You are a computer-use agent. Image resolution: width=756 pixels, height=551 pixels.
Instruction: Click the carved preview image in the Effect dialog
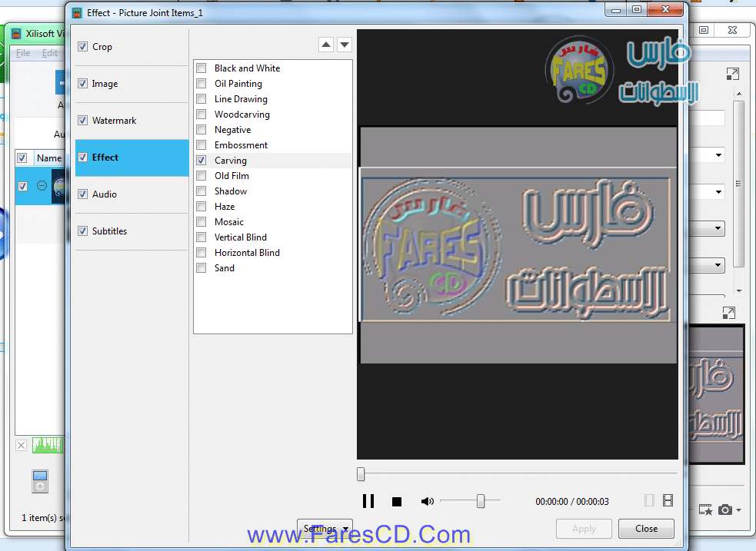pyautogui.click(x=518, y=246)
